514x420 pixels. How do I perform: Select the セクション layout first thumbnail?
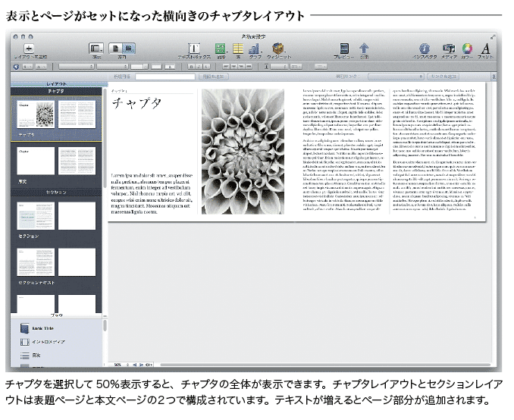36,216
